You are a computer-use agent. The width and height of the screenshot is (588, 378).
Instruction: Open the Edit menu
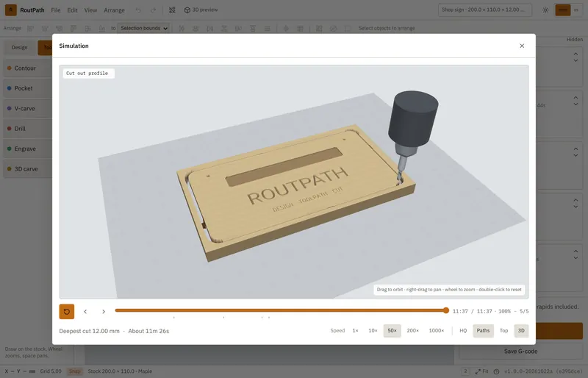[72, 10]
